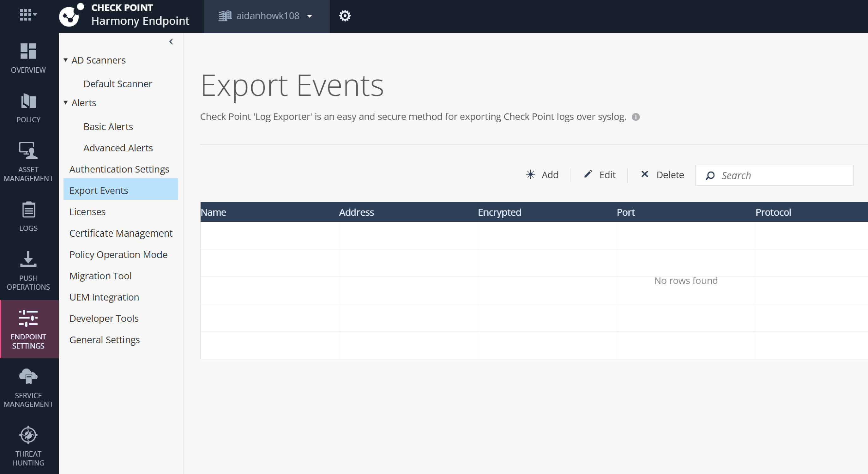The height and width of the screenshot is (474, 868).
Task: Collapse the AD Scanners section
Action: click(66, 59)
